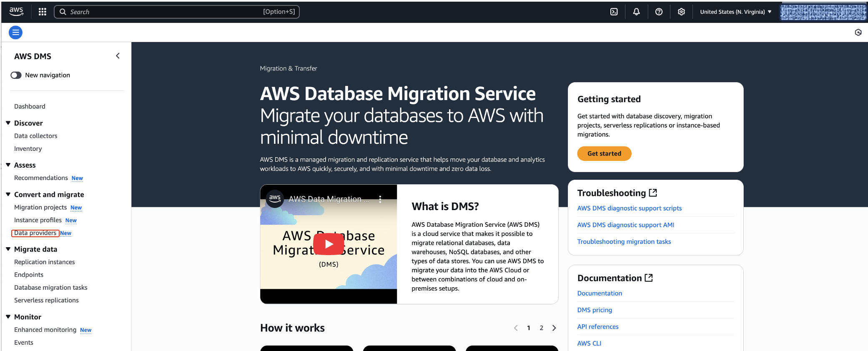This screenshot has height=351, width=868.
Task: Enable the New navigation toggle
Action: click(x=16, y=75)
